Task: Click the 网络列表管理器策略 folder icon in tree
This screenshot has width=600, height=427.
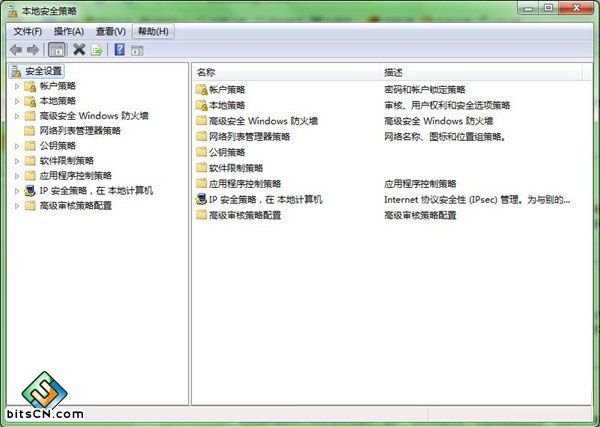Action: [x=30, y=131]
